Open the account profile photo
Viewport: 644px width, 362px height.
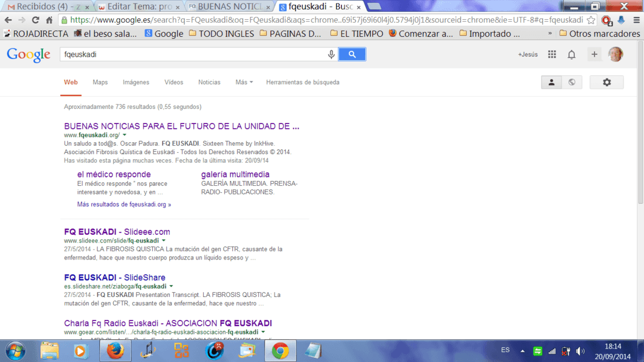pos(615,54)
